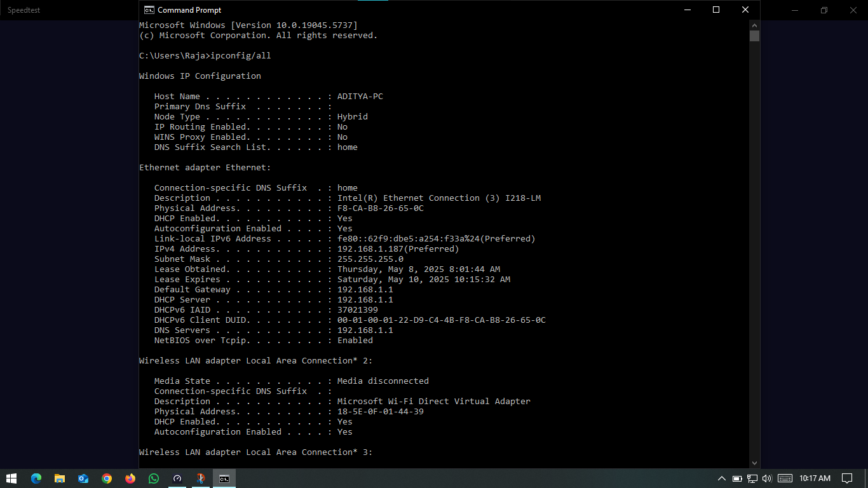Click 'Wireless LAN adapter Local Area Connection* 2:' heading
This screenshot has width=868, height=488.
[x=256, y=361]
